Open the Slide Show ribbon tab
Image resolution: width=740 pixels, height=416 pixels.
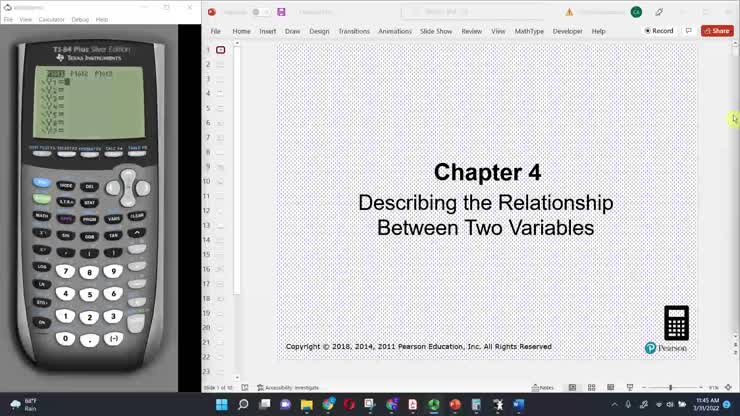click(435, 31)
